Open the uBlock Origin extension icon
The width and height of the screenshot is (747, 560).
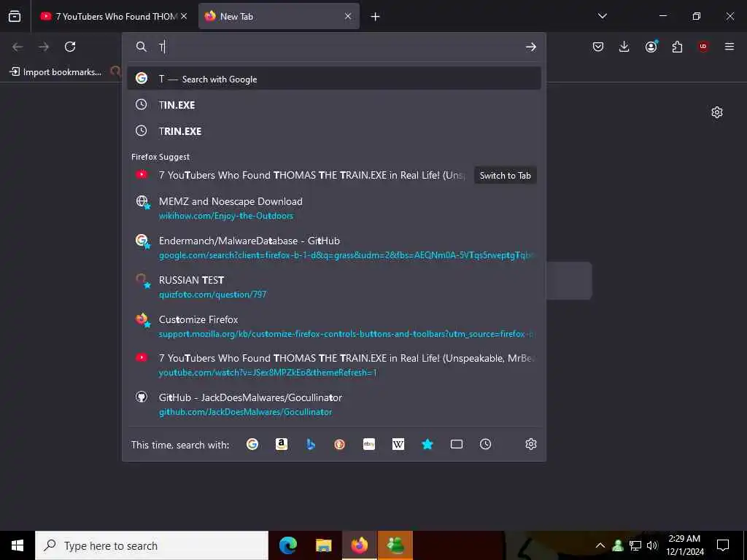click(x=703, y=47)
